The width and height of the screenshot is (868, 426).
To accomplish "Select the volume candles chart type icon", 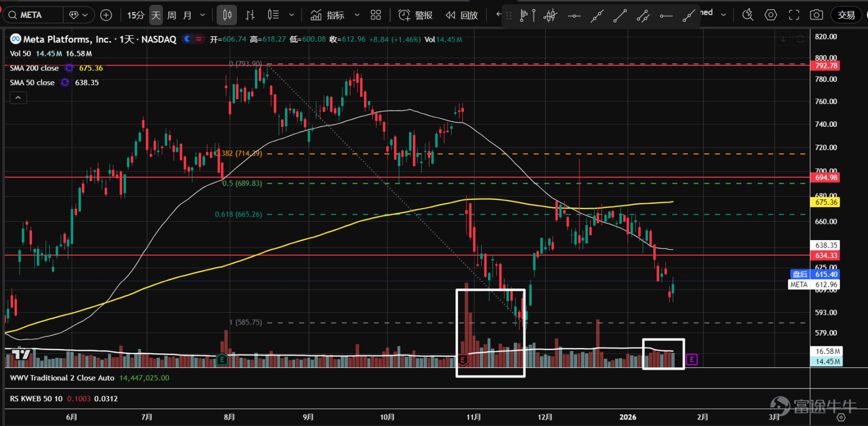I will (x=273, y=15).
